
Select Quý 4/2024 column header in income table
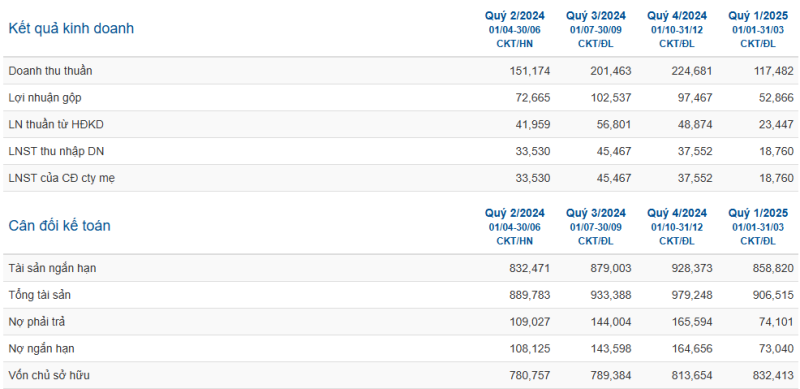(x=677, y=16)
